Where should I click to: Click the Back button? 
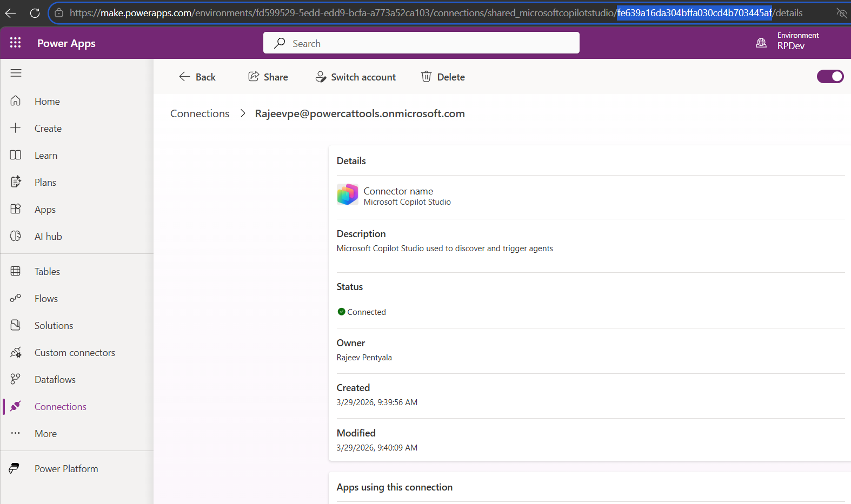click(197, 77)
